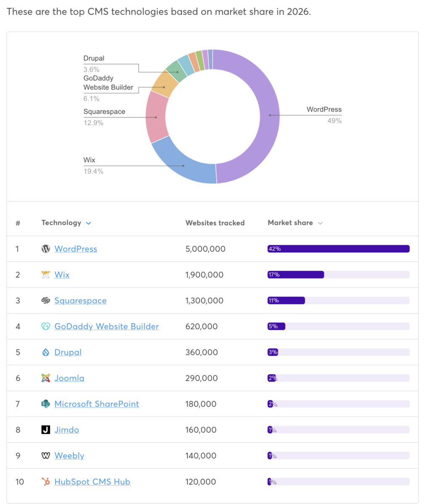Click the Websites tracked column header
Viewport: 428px width, 504px height.
tap(215, 223)
